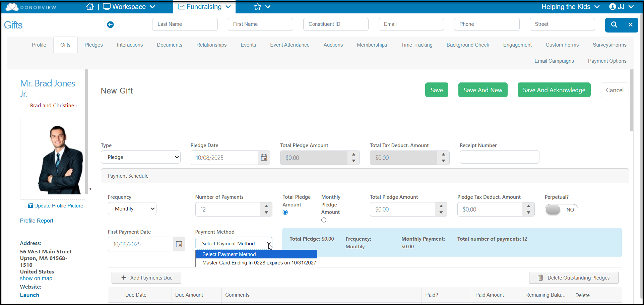Open the Relationships tab
The image size is (644, 305).
211,45
